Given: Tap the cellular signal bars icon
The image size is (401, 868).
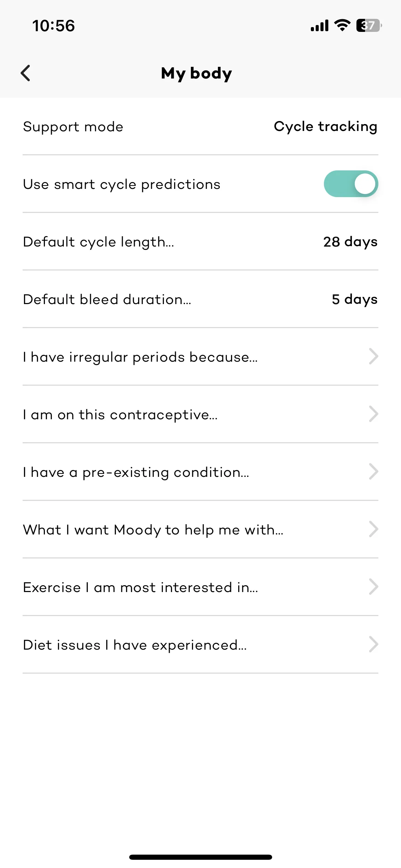Looking at the screenshot, I should coord(319,25).
